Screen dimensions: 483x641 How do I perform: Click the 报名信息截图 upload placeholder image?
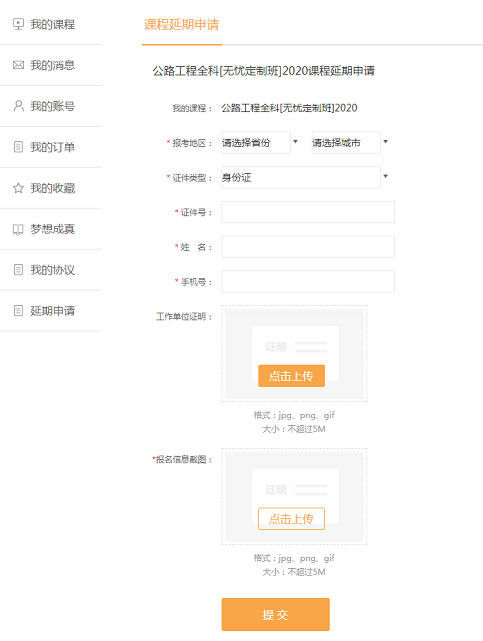[295, 497]
